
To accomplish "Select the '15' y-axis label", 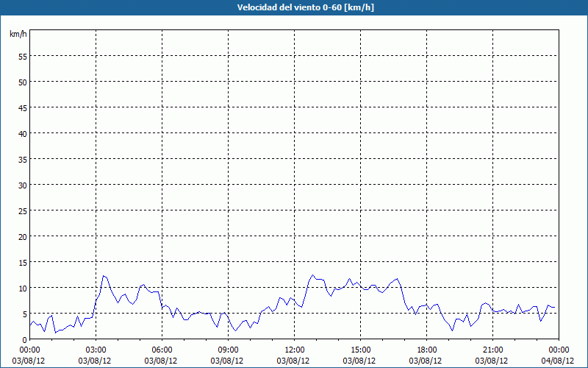I will (23, 262).
